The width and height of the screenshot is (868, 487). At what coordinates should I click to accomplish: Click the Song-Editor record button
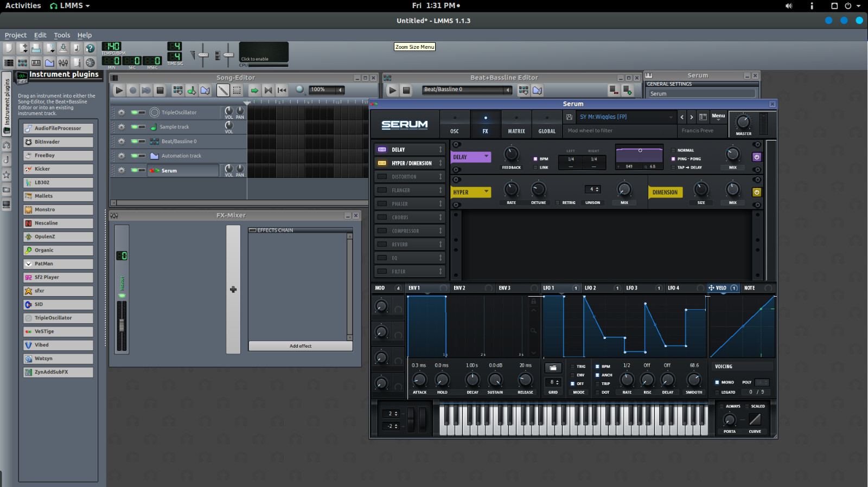click(x=133, y=91)
